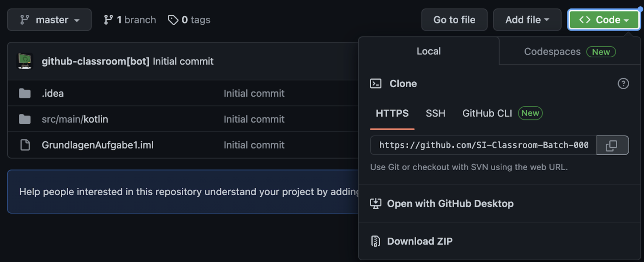Click the Go to file button
The image size is (644, 262).
(x=454, y=20)
